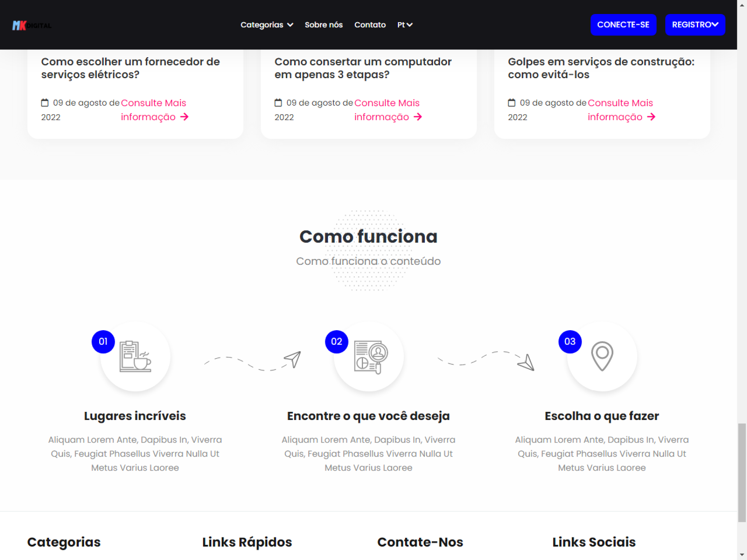Go to Sobre nós page
This screenshot has width=747, height=560.
coord(324,25)
